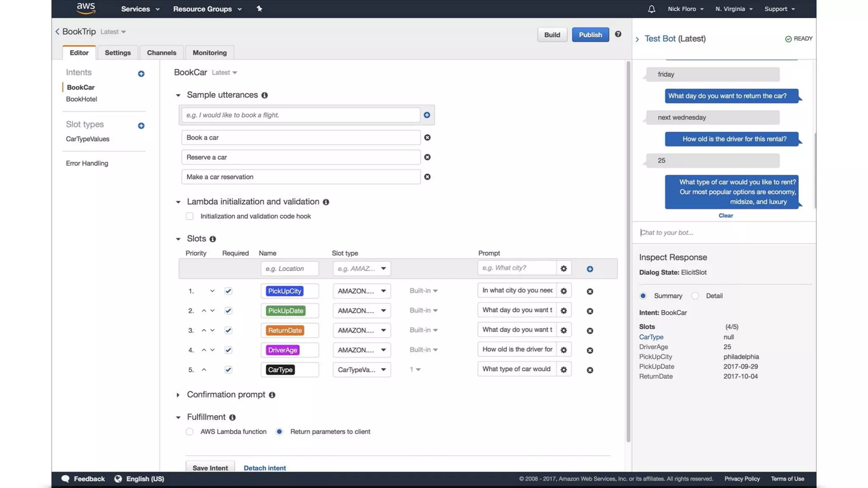Switch to the Monitoring tab
Image resolution: width=868 pixels, height=488 pixels.
pyautogui.click(x=209, y=53)
